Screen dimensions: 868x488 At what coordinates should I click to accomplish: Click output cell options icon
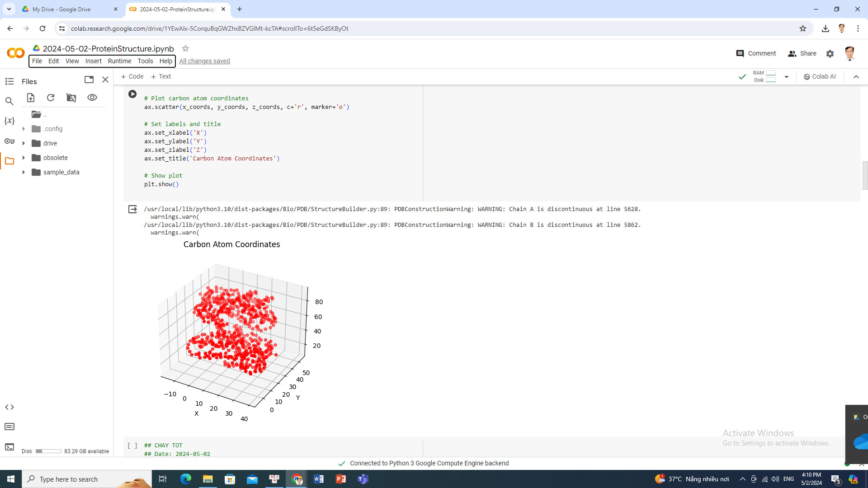click(x=132, y=209)
